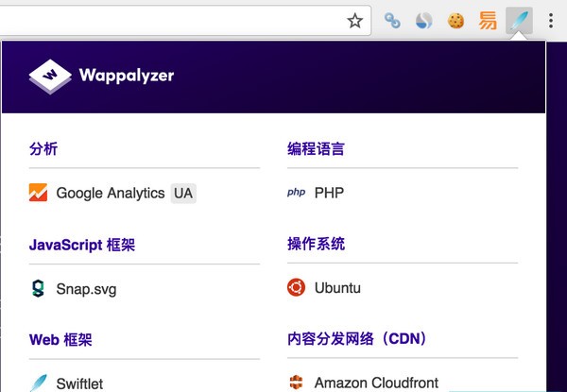The image size is (567, 392).
Task: Open the Snap.svg entry
Action: point(86,289)
